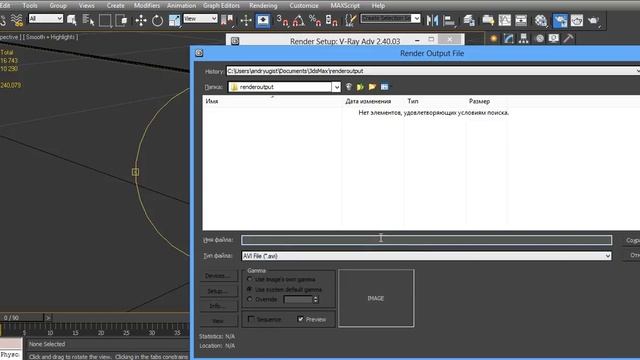Click the Info... button
The image size is (640, 360).
218,306
